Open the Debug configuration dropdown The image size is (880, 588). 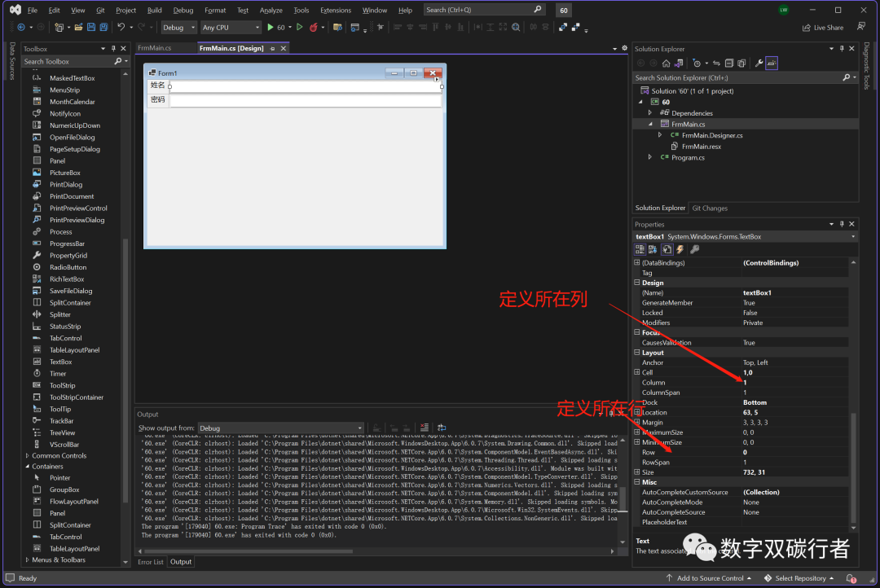click(178, 28)
